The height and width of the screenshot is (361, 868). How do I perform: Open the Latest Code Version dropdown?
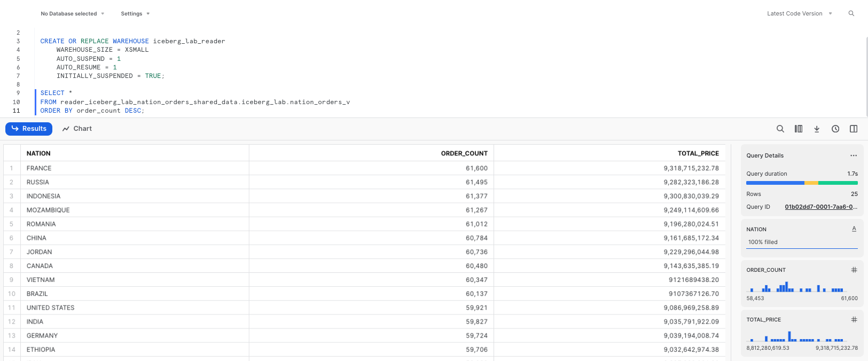coord(799,13)
